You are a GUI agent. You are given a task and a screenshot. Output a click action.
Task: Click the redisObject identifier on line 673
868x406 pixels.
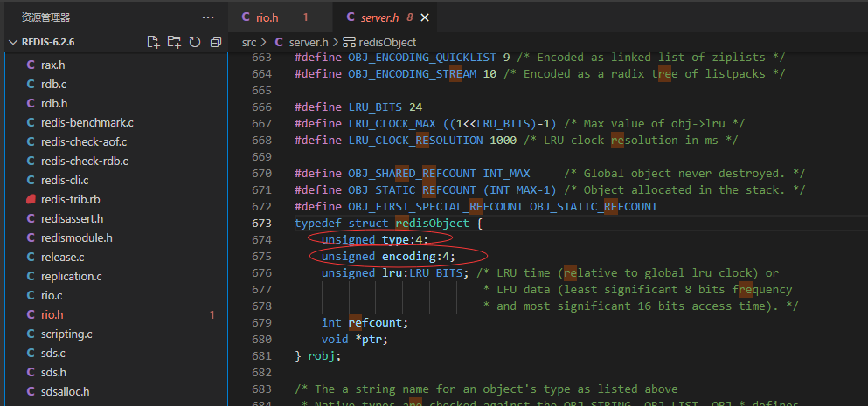click(432, 224)
